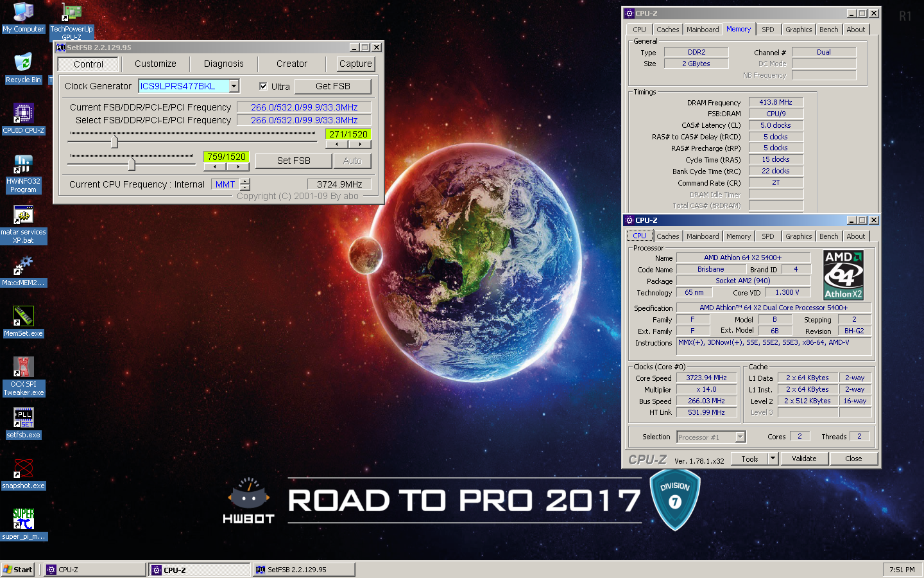Click Validate button in CPU-Z
This screenshot has width=924, height=578.
(x=804, y=459)
